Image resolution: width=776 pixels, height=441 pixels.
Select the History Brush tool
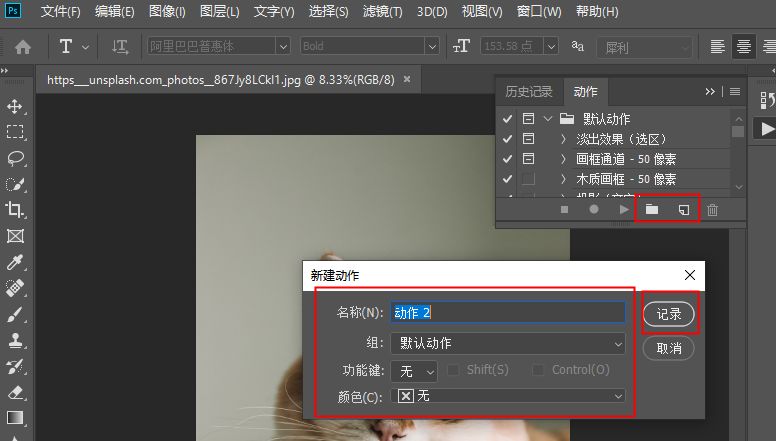(x=14, y=366)
